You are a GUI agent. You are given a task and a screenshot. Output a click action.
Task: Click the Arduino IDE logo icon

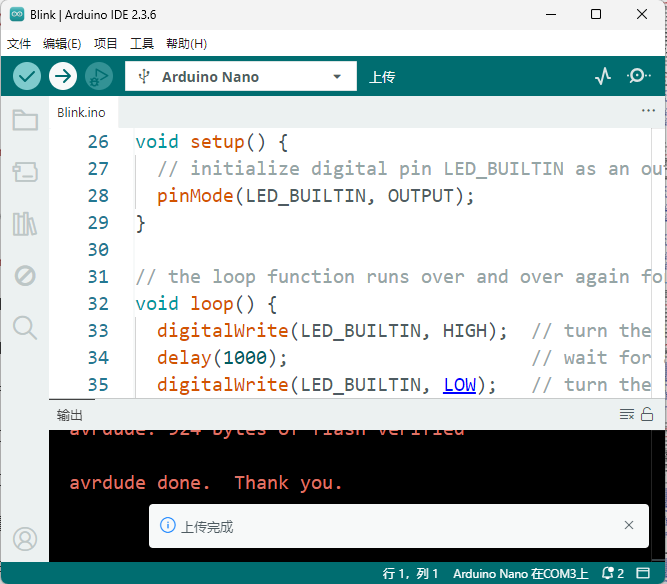coord(17,14)
